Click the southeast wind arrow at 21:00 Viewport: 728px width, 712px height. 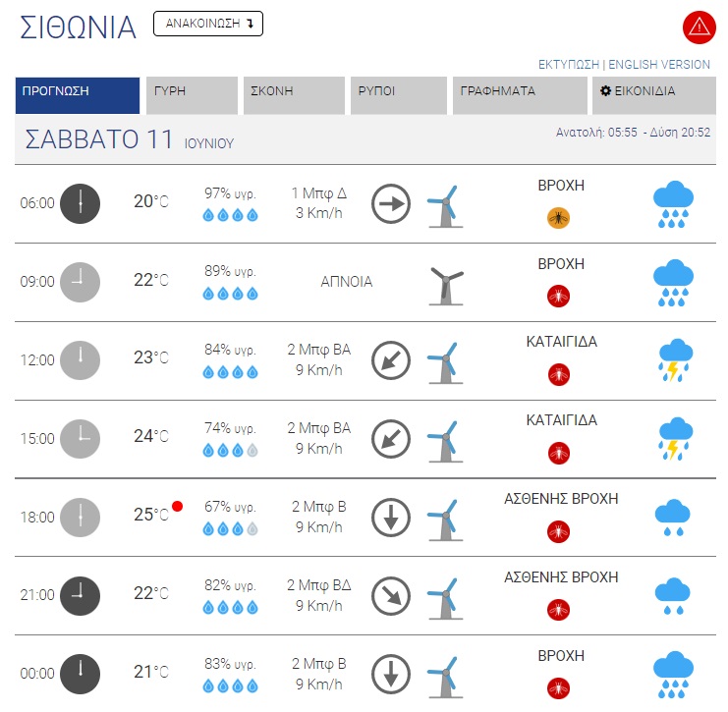pos(390,596)
